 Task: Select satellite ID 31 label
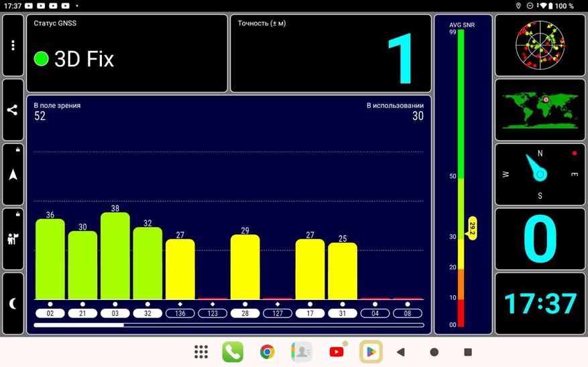point(343,313)
